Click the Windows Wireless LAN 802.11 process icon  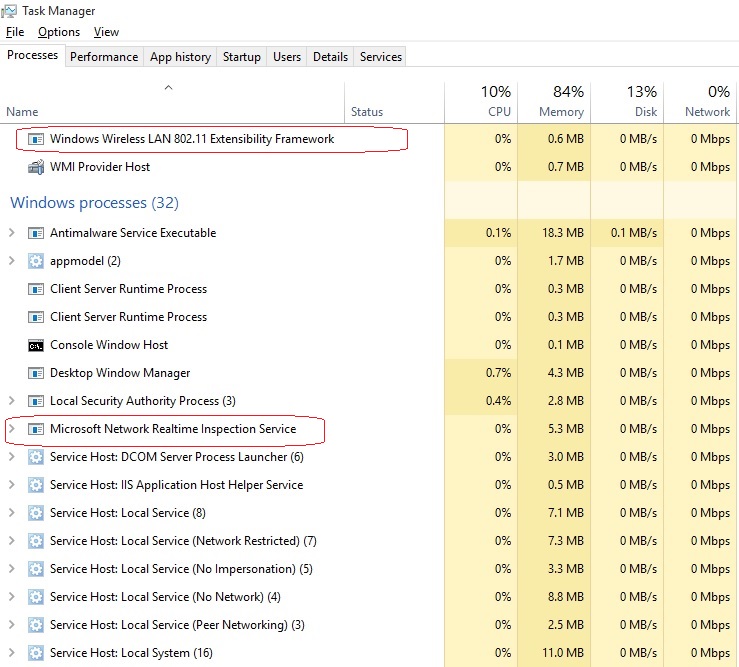pyautogui.click(x=36, y=139)
